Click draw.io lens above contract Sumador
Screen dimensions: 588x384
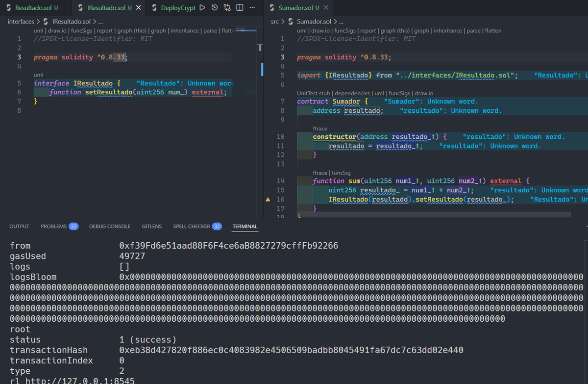[423, 93]
